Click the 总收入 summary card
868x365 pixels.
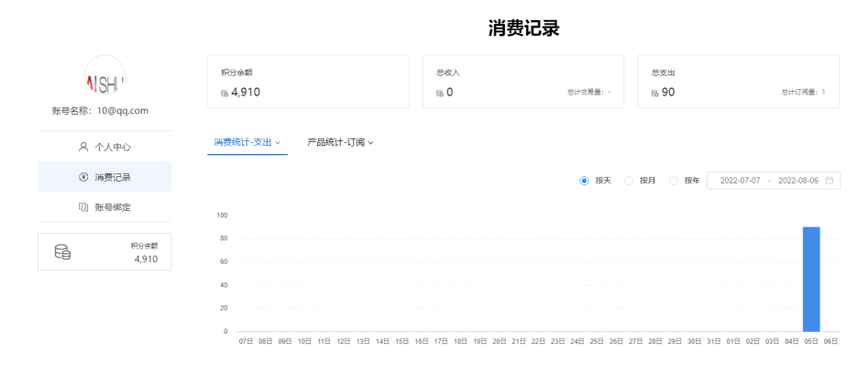pos(523,81)
